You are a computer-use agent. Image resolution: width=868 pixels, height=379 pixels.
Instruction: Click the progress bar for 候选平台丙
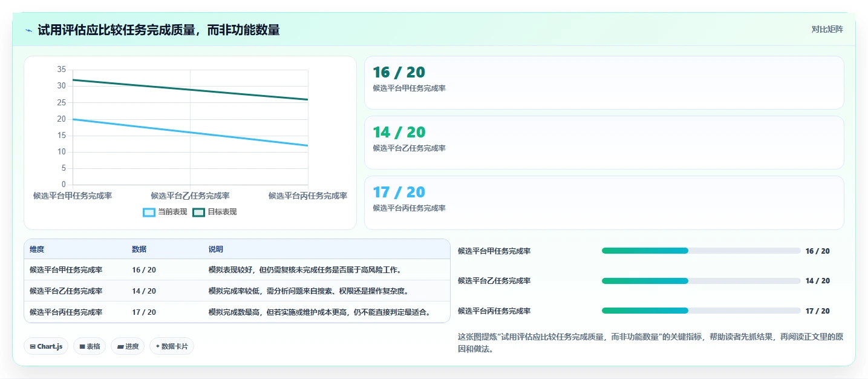(701, 311)
